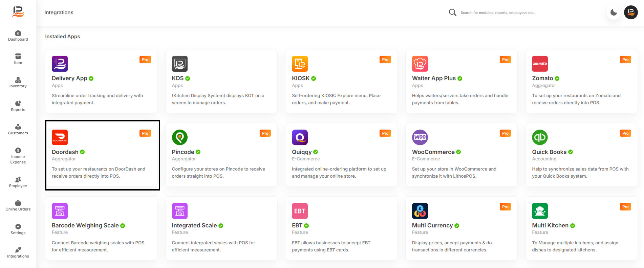Toggle dark mode moon icon
Screen dimensions: 644x268
614,13
